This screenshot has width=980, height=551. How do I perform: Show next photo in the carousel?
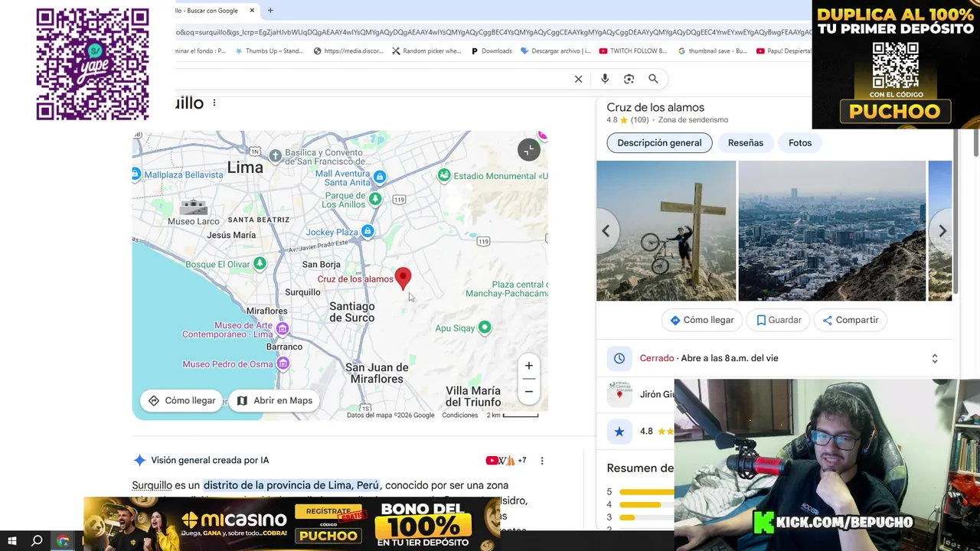[942, 230]
